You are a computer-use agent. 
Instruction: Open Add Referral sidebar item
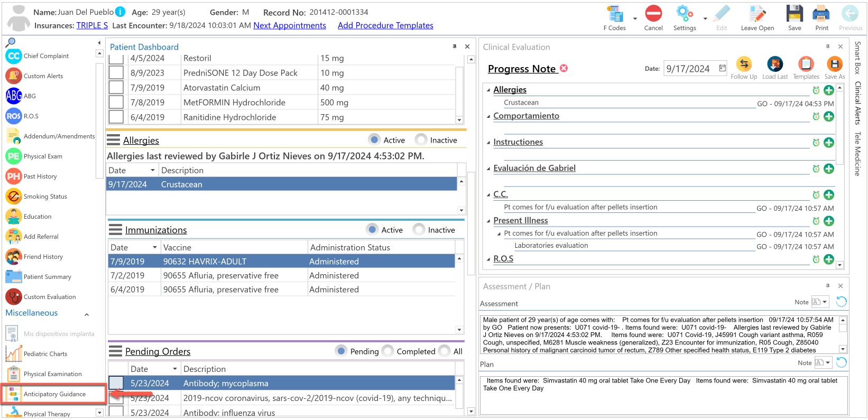coord(32,237)
